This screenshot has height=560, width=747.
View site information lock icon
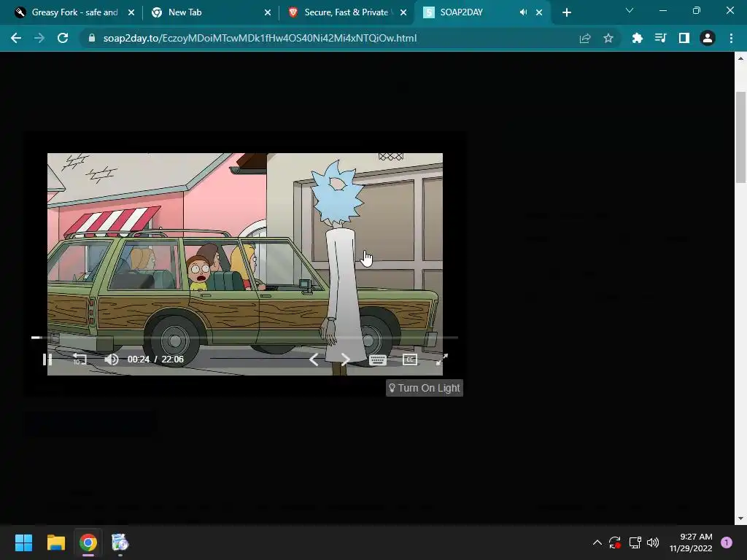tap(92, 38)
